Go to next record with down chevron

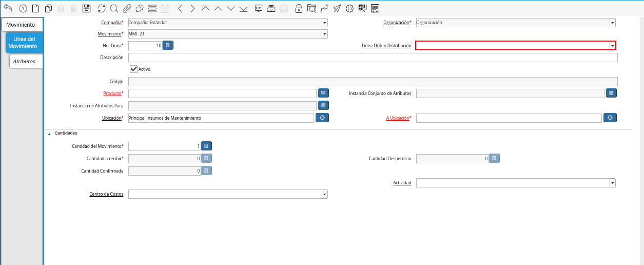[x=231, y=8]
